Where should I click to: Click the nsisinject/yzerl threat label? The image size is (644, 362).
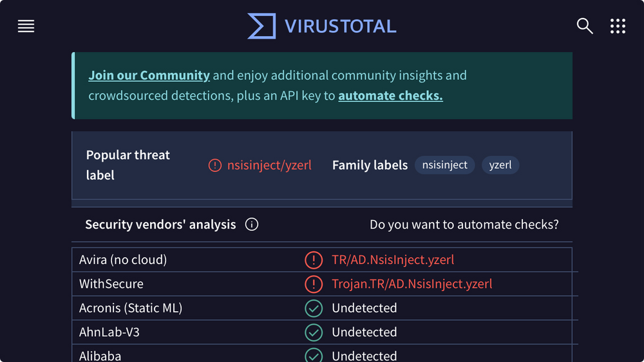coord(269,165)
